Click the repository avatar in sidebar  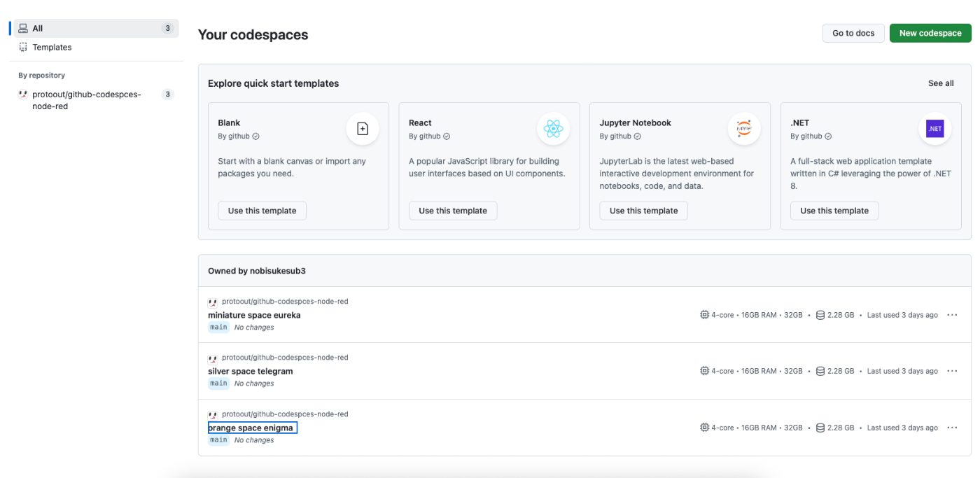pyautogui.click(x=23, y=94)
